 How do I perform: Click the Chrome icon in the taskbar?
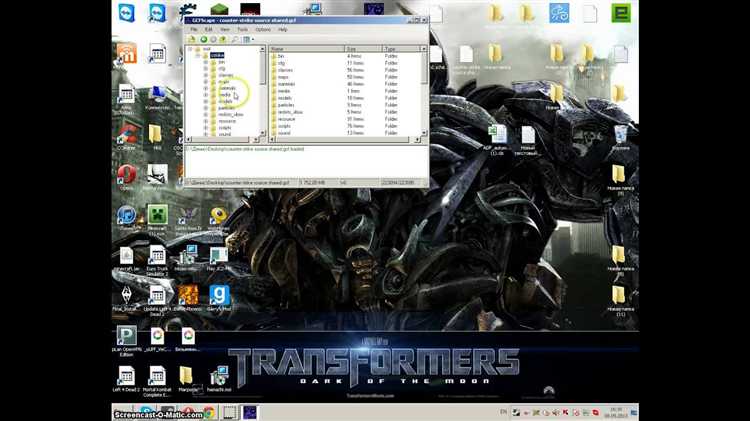tap(209, 412)
